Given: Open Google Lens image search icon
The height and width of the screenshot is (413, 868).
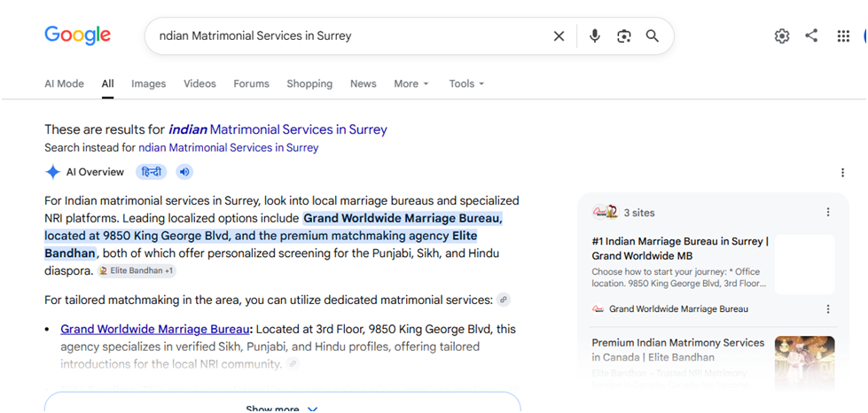Looking at the screenshot, I should pos(624,36).
